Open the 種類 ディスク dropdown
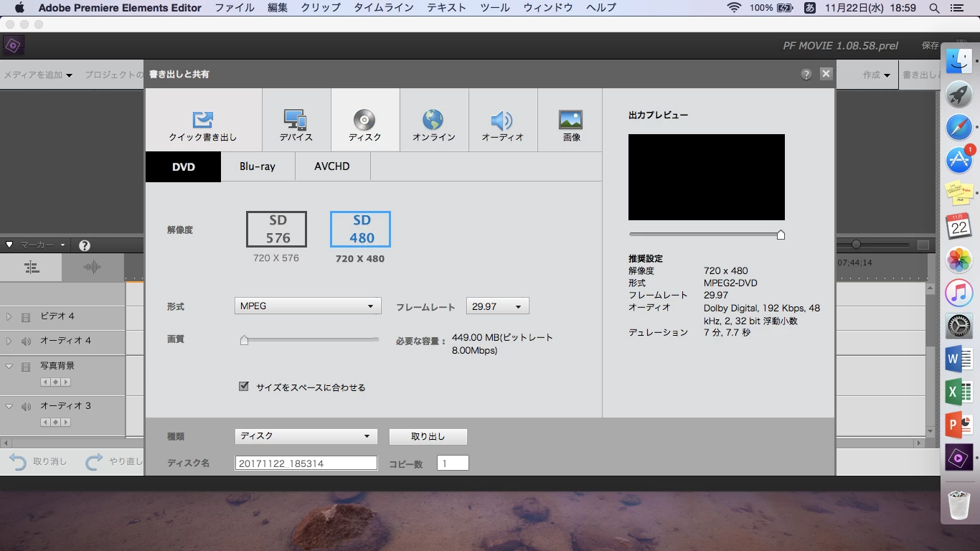This screenshot has width=980, height=551. tap(306, 436)
